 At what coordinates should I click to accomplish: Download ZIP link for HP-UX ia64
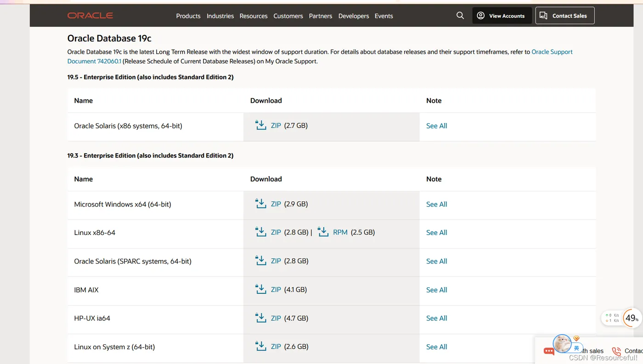tap(276, 318)
